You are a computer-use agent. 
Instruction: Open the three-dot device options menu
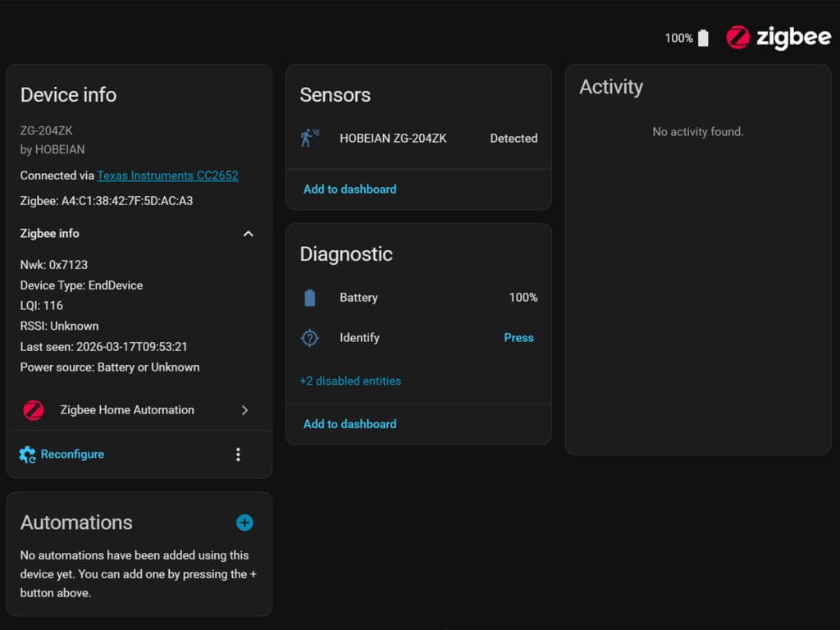click(238, 454)
